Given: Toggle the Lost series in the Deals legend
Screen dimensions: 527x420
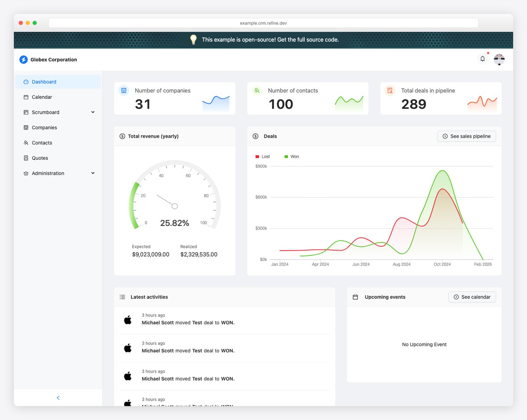Looking at the screenshot, I should point(263,156).
